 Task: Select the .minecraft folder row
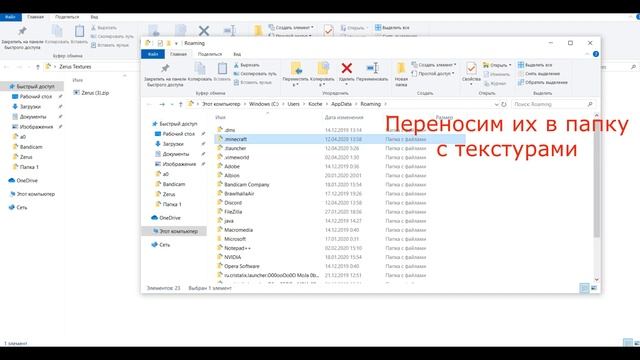click(x=340, y=139)
